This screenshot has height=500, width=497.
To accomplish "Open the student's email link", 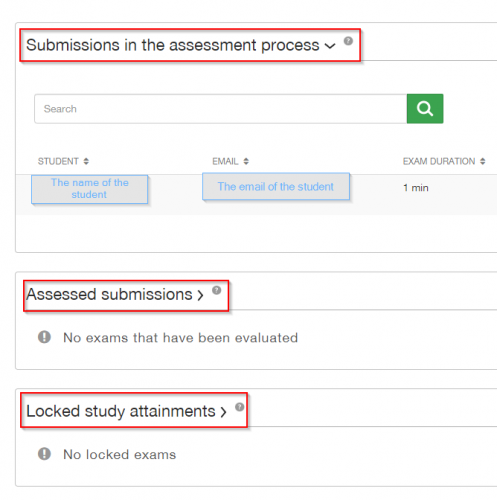I will (276, 186).
